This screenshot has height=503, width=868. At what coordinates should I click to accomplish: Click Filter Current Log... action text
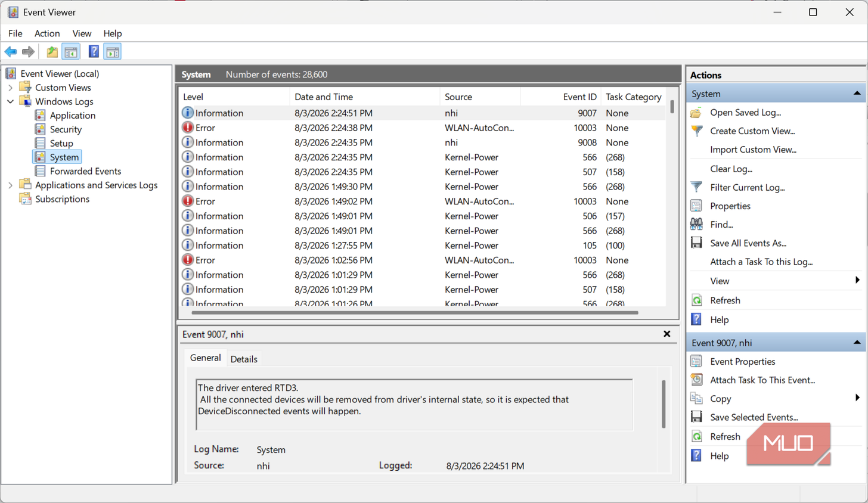click(x=748, y=187)
